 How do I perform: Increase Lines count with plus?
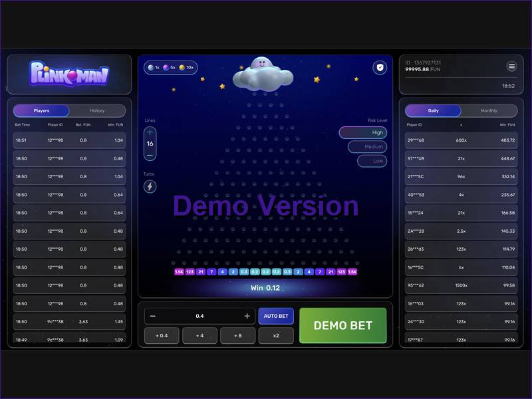coord(150,132)
